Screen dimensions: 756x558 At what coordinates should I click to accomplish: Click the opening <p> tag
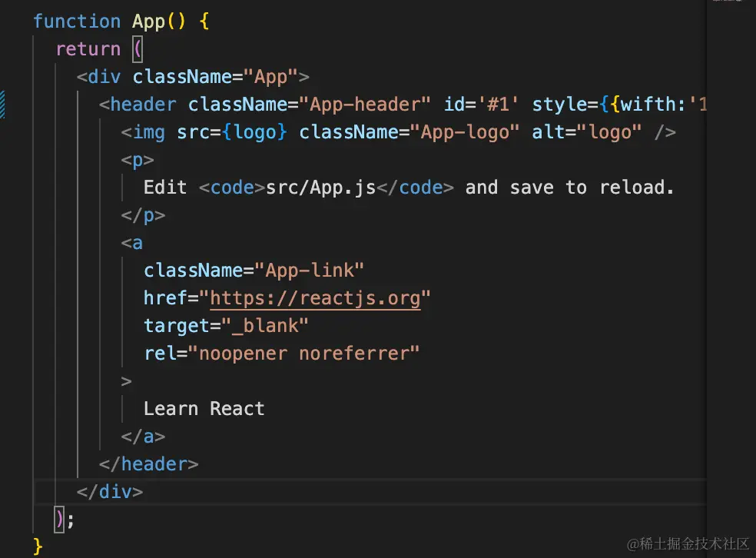[138, 161]
